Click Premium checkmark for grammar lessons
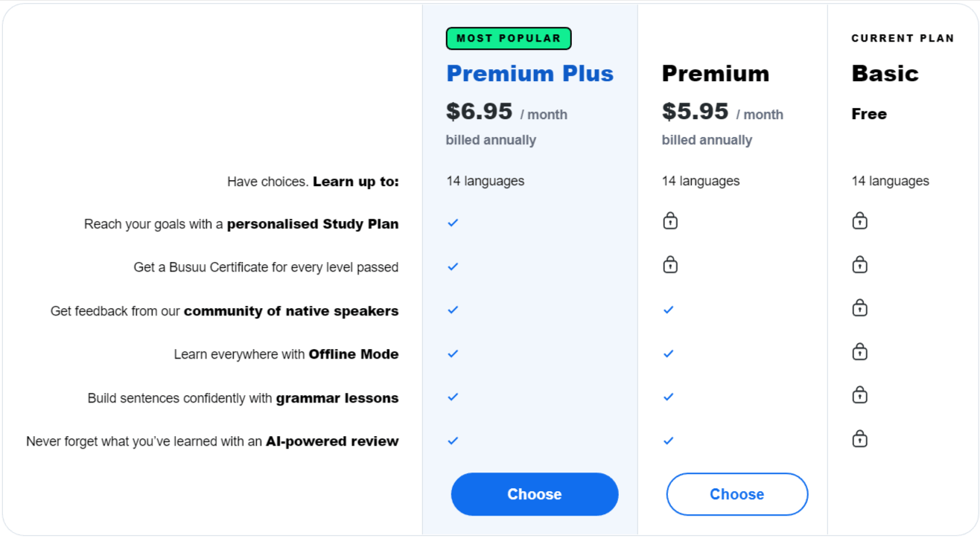 point(668,397)
